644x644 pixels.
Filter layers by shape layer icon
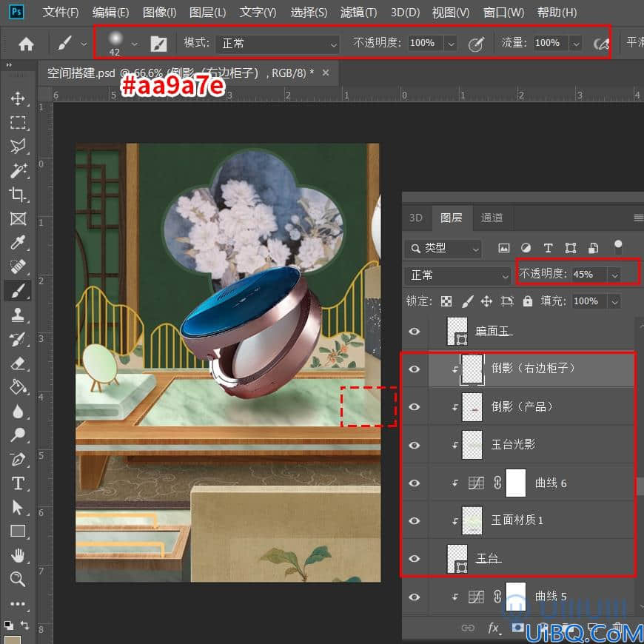[571, 248]
